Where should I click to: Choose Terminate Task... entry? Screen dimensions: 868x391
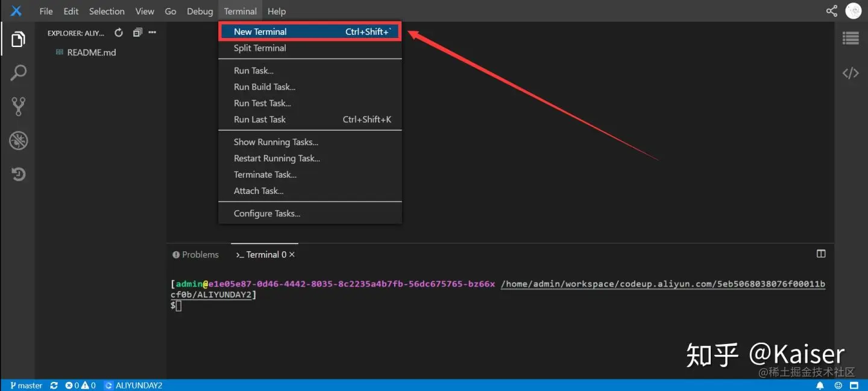pos(310,175)
